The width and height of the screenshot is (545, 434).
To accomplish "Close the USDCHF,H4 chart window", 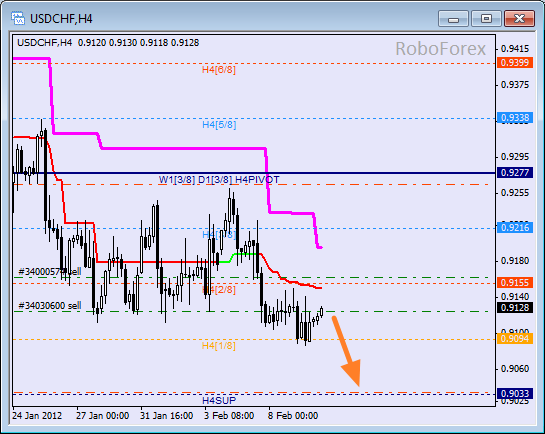I will point(519,18).
